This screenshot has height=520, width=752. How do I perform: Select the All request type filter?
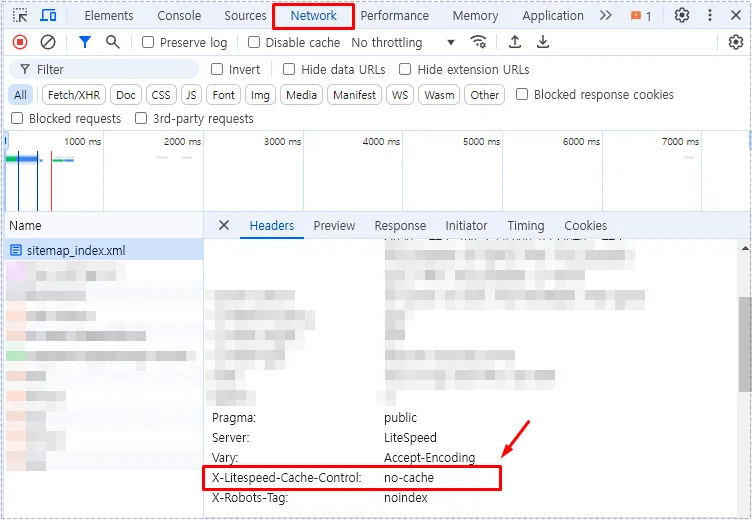pyautogui.click(x=21, y=95)
